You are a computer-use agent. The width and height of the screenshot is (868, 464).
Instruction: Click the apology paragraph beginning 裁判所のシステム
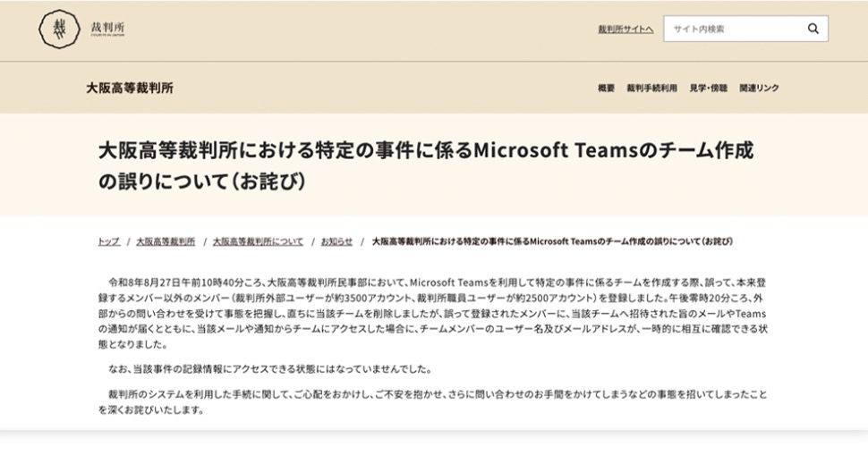tap(433, 402)
